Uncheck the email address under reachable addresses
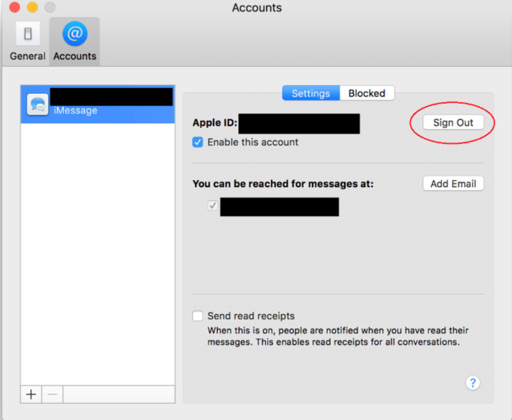The width and height of the screenshot is (512, 420). (212, 206)
